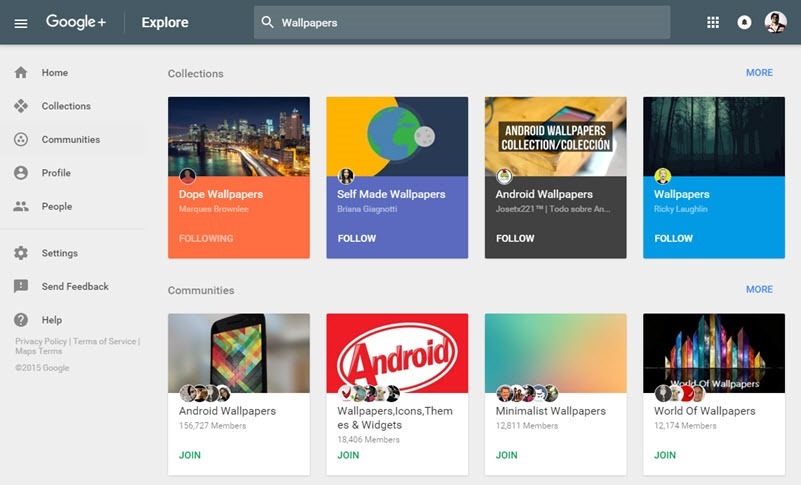Open the account profile avatar

click(775, 22)
